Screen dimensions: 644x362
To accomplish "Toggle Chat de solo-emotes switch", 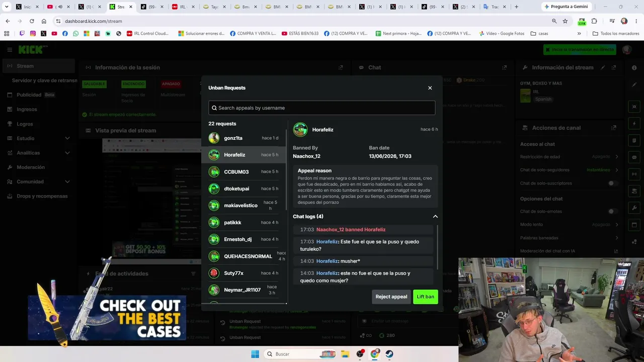I will click(612, 211).
